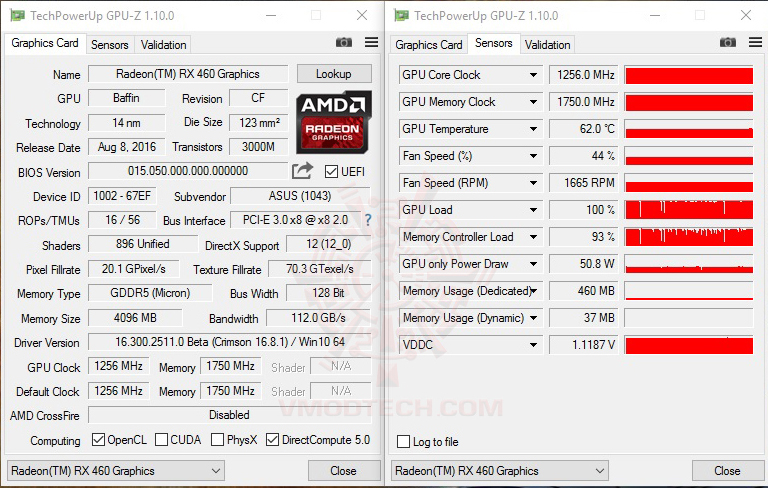
Task: Click the screenshot camera icon in the left window
Action: (x=344, y=43)
